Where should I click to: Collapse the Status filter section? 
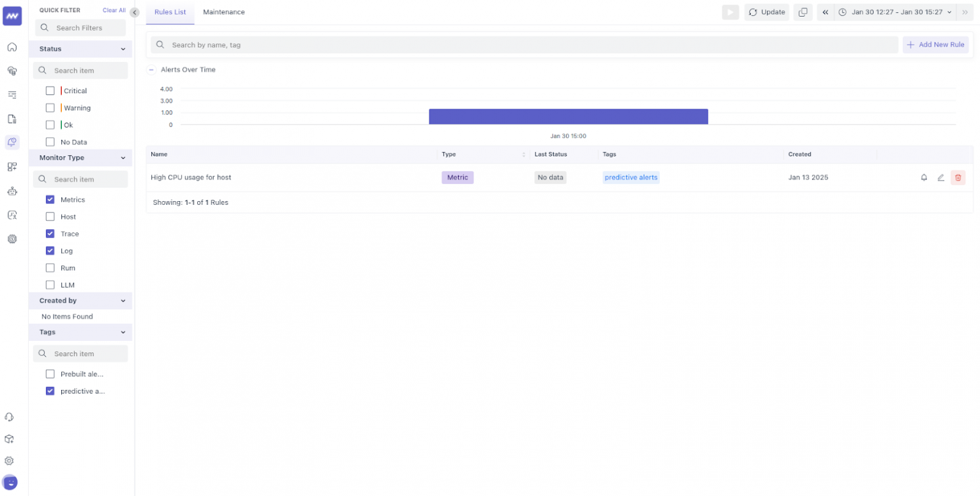point(123,49)
